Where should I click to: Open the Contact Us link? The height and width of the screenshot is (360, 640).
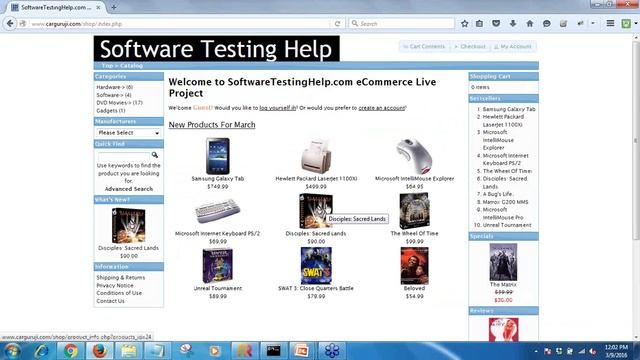110,301
